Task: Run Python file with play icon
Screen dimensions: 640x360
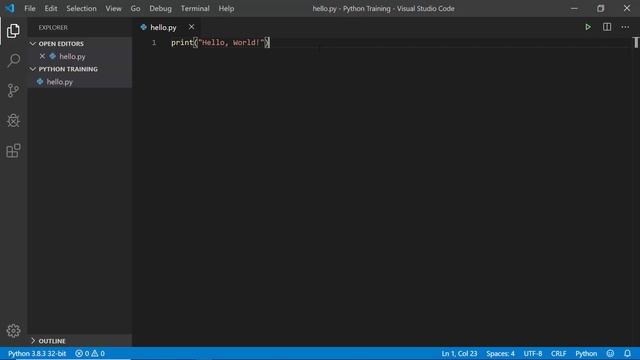Action: pos(588,27)
